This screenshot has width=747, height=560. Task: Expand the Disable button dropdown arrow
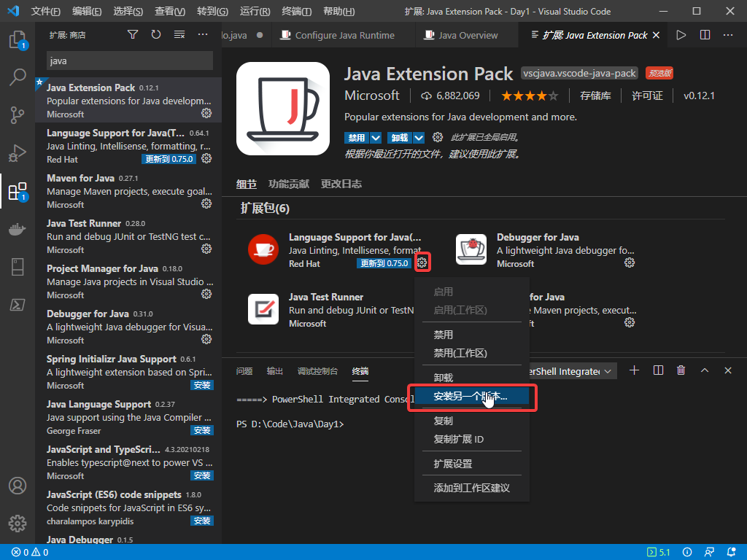pos(376,138)
